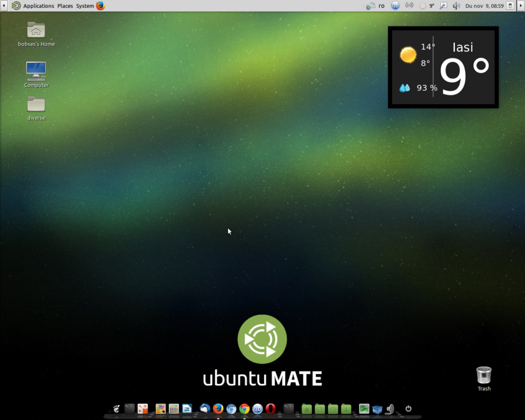Image resolution: width=525 pixels, height=420 pixels.
Task: Open the green Documents folder in dock
Action: point(320,409)
